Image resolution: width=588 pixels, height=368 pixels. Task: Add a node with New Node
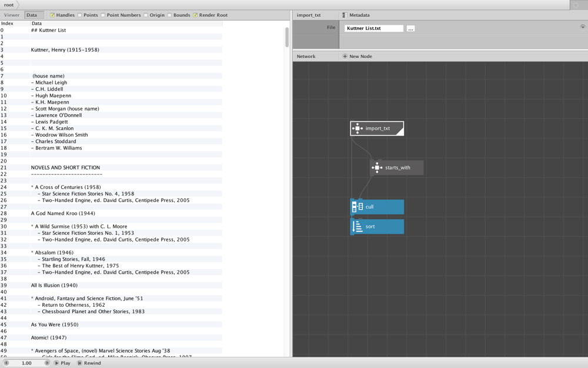click(357, 57)
